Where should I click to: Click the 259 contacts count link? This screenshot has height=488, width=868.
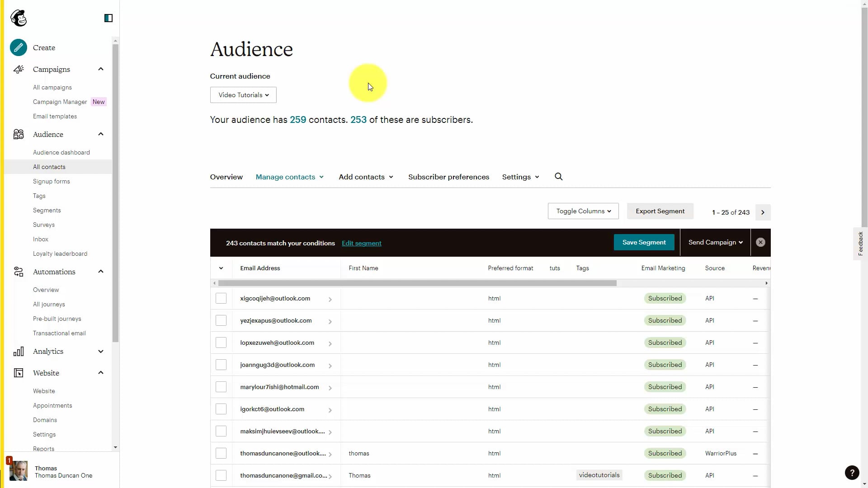(x=298, y=120)
